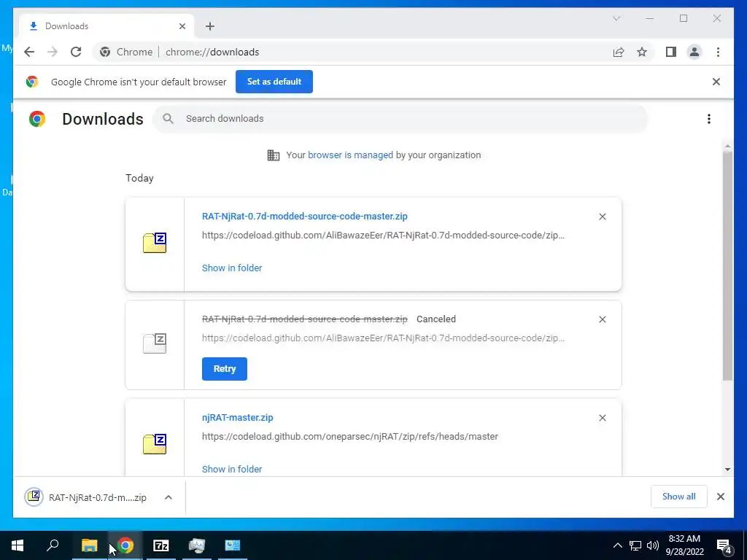This screenshot has height=560, width=747.
Task: Expand options for RAT-NjRat shelf item
Action: tap(169, 497)
